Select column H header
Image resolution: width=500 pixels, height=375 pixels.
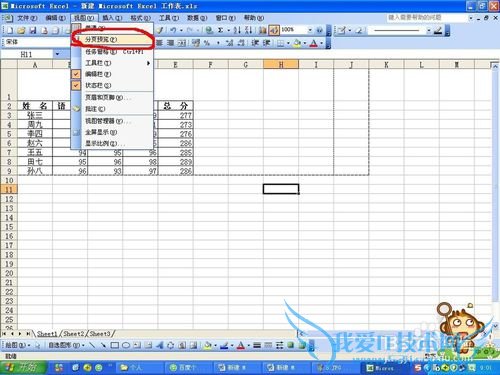pos(281,64)
